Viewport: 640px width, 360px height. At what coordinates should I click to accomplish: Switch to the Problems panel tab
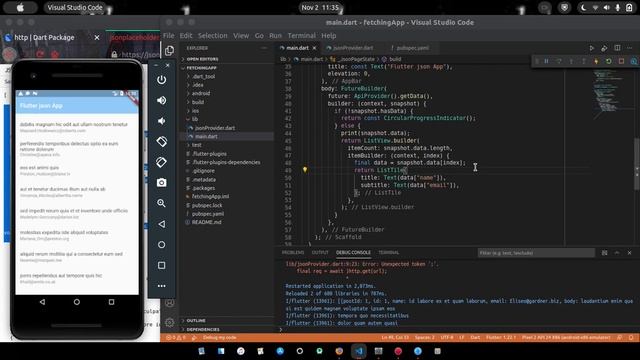point(293,253)
